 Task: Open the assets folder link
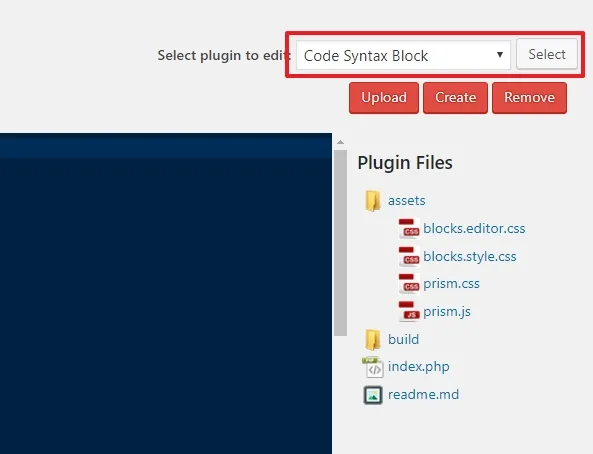tap(407, 201)
